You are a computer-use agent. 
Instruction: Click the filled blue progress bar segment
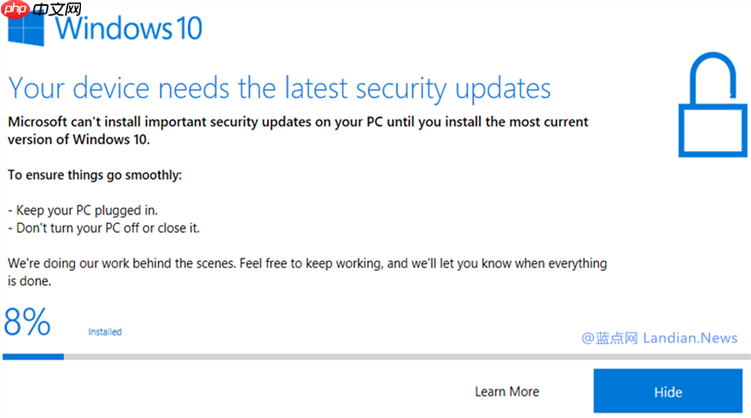tap(33, 355)
